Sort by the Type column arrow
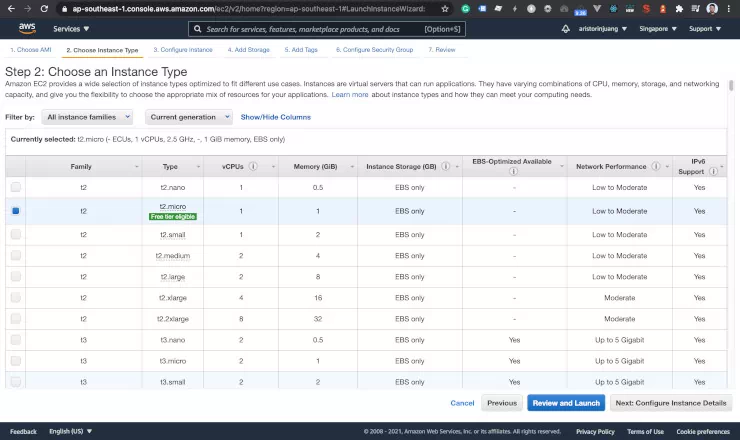The image size is (740, 440). pos(198,167)
